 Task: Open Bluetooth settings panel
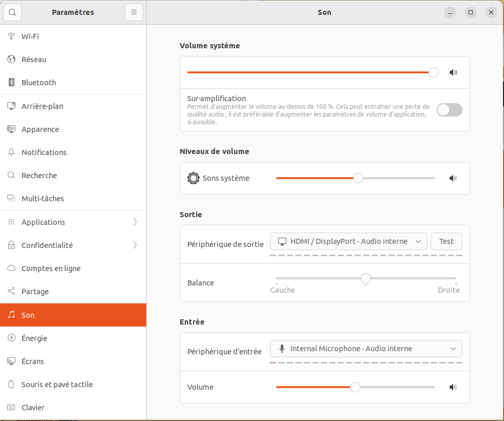73,83
